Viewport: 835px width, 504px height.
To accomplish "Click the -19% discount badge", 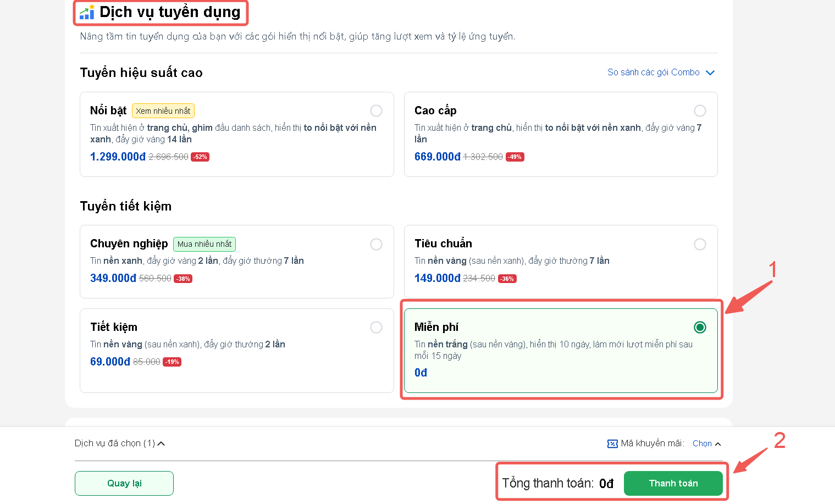I will (172, 362).
